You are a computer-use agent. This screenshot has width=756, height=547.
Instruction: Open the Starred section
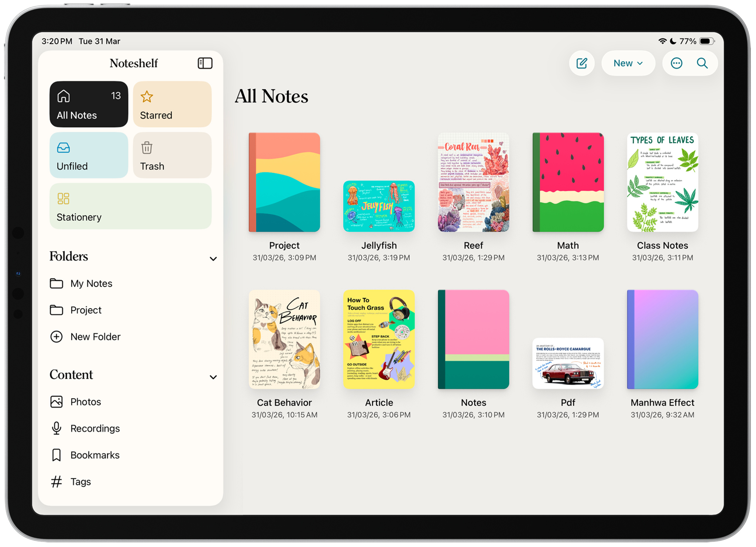pyautogui.click(x=172, y=104)
